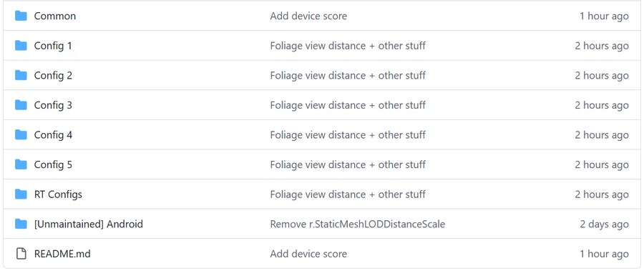This screenshot has width=644, height=271.
Task: Click the 2 days ago timestamp
Action: (604, 225)
